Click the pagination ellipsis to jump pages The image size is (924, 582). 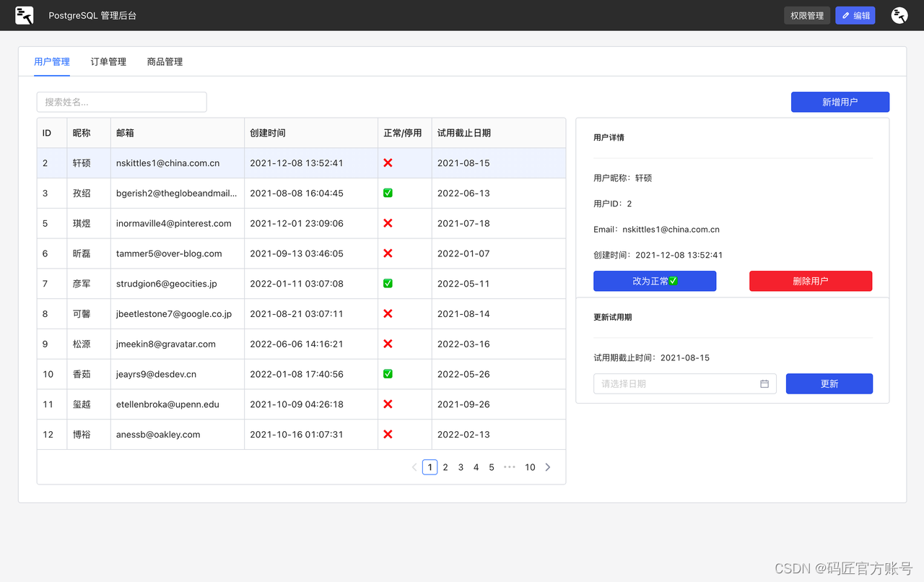(510, 467)
